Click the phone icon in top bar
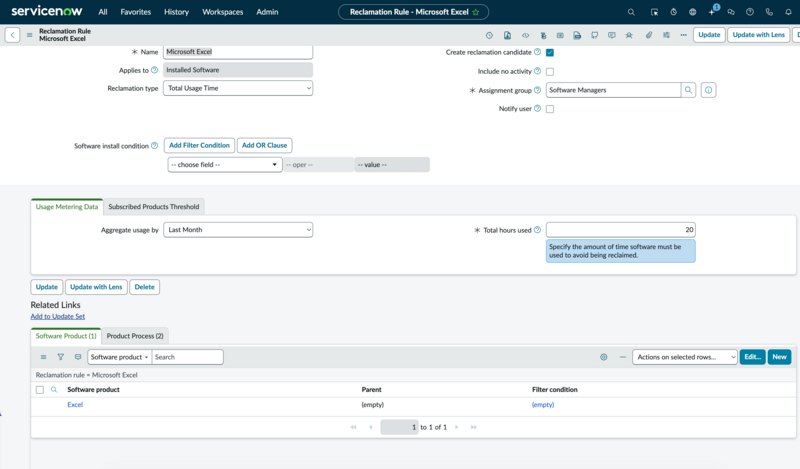The image size is (800, 469). pyautogui.click(x=769, y=12)
